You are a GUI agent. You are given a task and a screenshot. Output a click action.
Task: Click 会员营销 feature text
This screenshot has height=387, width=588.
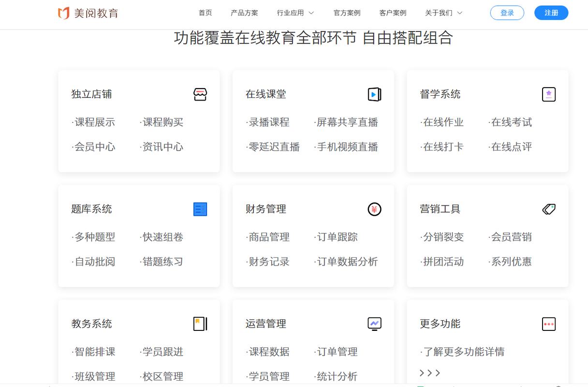coord(510,237)
